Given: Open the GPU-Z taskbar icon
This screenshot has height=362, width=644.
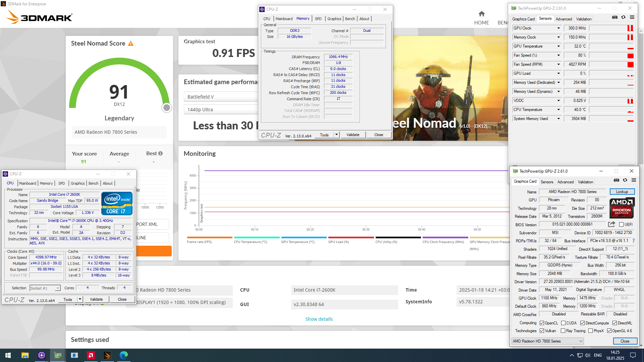Looking at the screenshot, I should pos(58,355).
